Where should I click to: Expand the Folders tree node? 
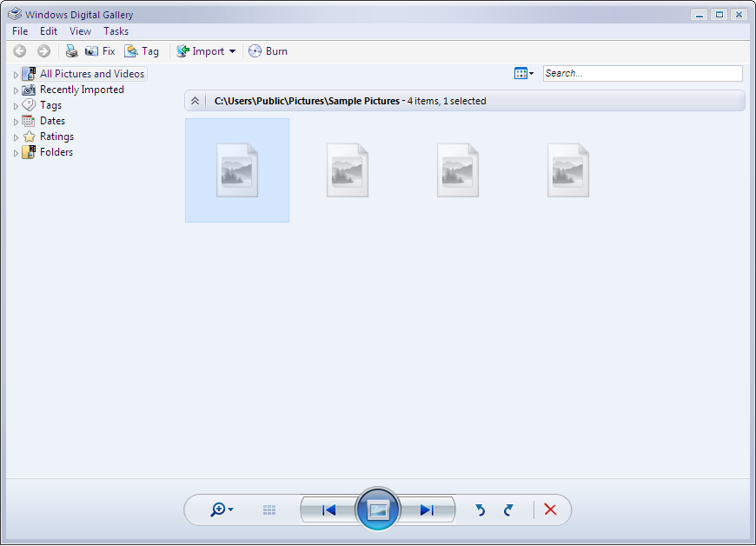click(x=16, y=153)
